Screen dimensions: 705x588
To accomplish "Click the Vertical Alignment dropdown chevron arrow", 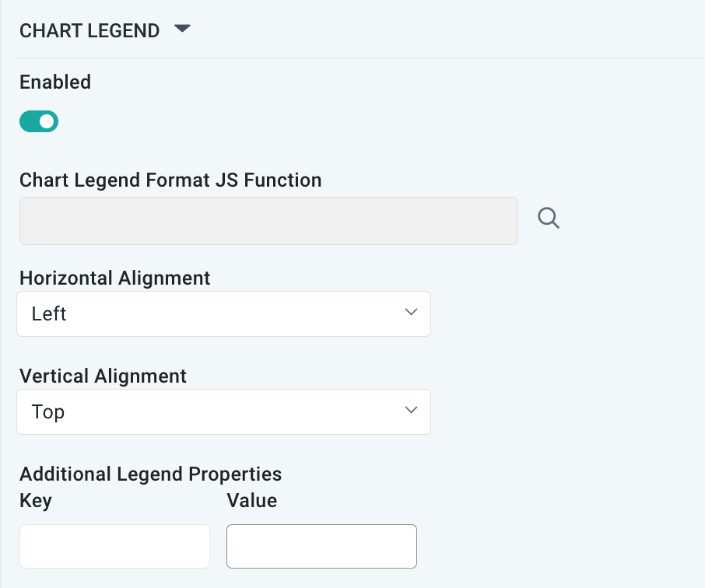I will coord(412,411).
